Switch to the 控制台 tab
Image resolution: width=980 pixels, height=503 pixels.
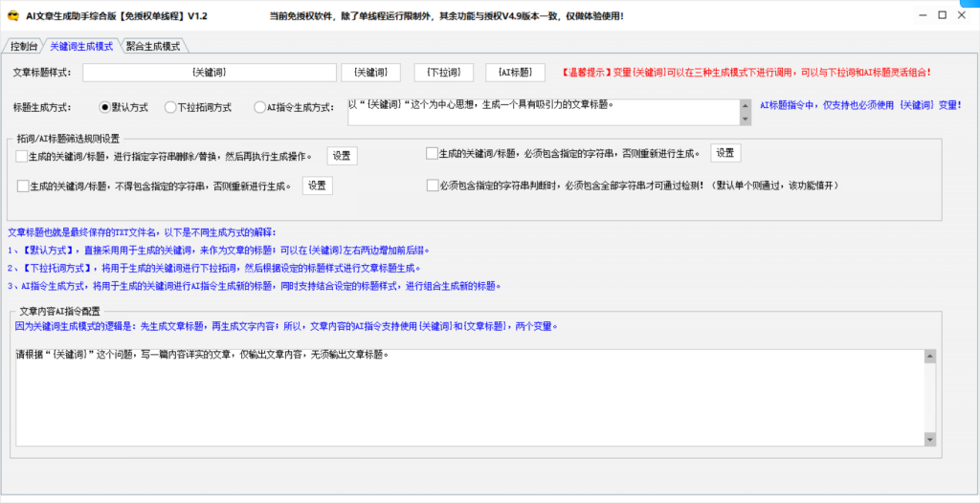coord(24,46)
